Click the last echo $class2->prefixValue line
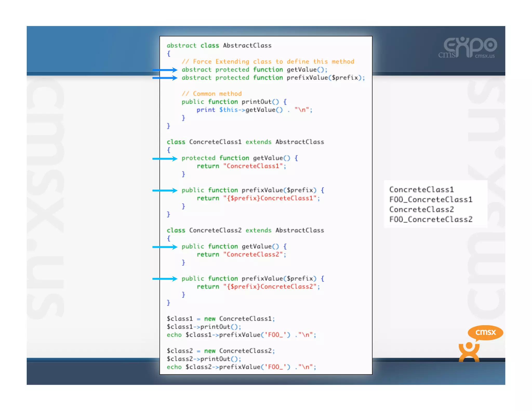This screenshot has height=411, width=532. tap(241, 367)
